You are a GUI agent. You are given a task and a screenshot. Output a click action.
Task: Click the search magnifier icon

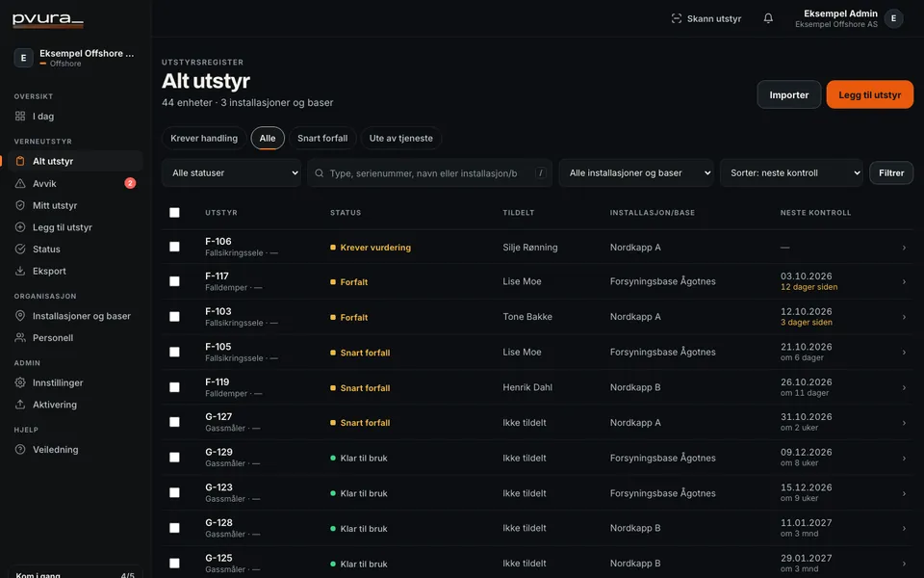320,172
